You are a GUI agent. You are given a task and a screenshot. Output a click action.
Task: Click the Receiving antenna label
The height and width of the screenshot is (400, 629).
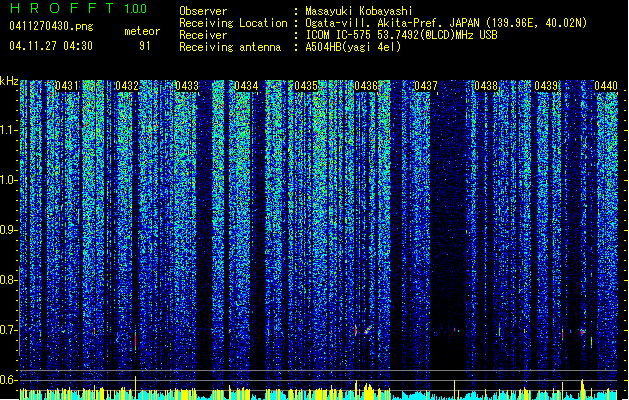point(230,47)
